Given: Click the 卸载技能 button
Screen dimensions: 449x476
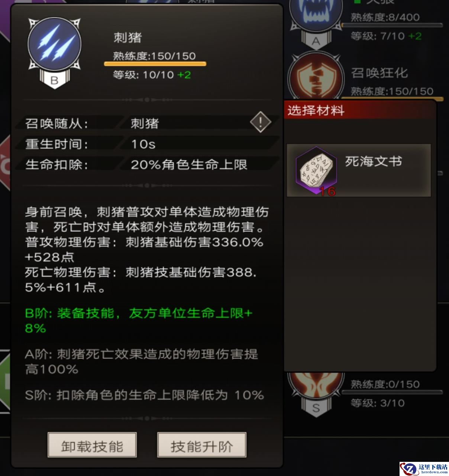Looking at the screenshot, I should (92, 445).
